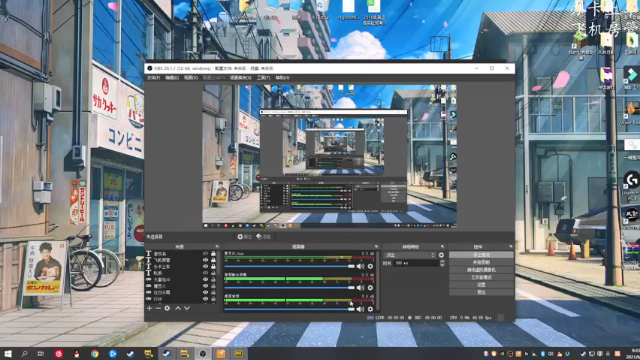This screenshot has height=360, width=640.
Task: Remove selected source with the minus icon
Action: (158, 308)
